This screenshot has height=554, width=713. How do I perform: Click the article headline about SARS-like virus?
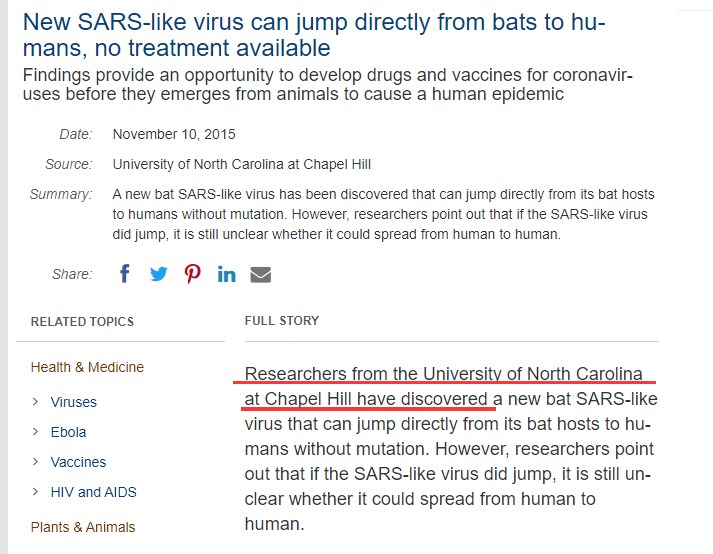pos(314,35)
